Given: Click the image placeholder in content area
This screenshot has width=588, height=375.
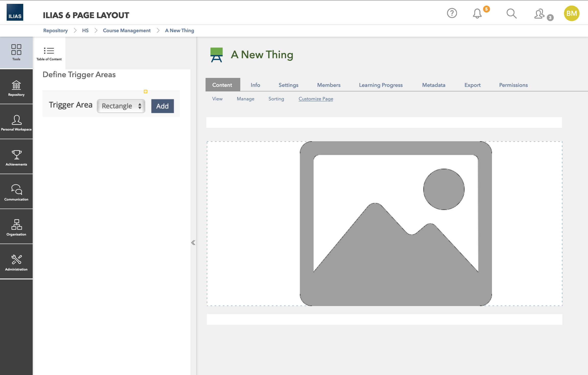Looking at the screenshot, I should 395,224.
